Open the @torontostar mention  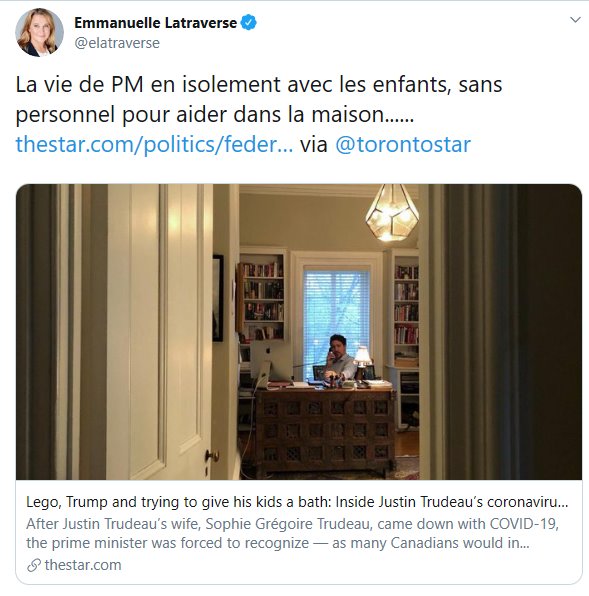[403, 145]
